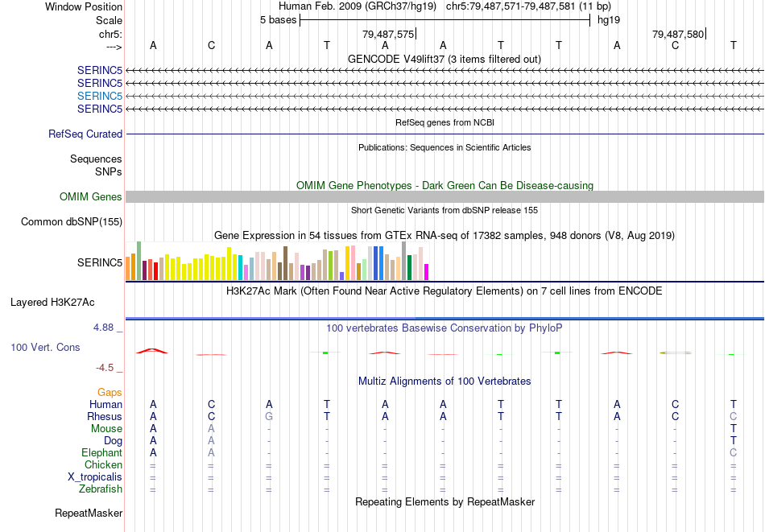
Task: Click the '5 bases' scale bar label
Action: (278, 20)
